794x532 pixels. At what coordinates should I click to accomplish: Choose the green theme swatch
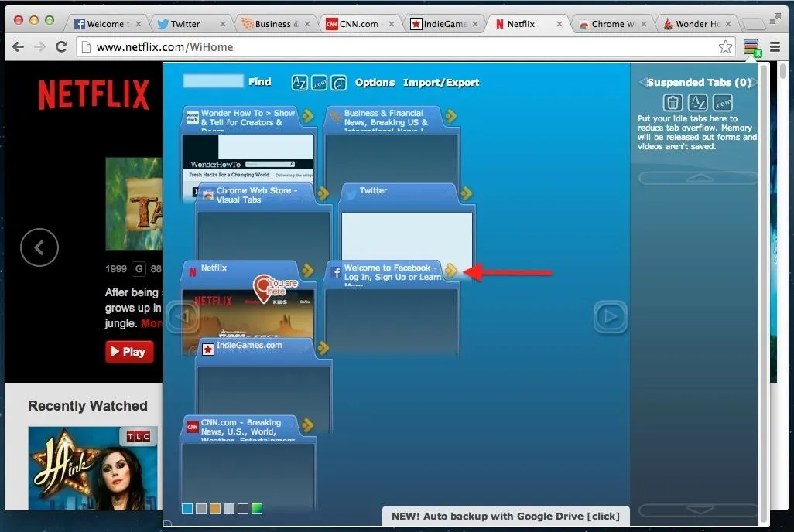point(257,509)
